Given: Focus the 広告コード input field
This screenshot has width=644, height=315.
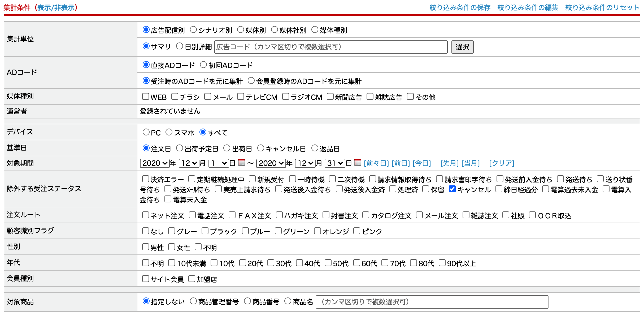Looking at the screenshot, I should [x=330, y=47].
